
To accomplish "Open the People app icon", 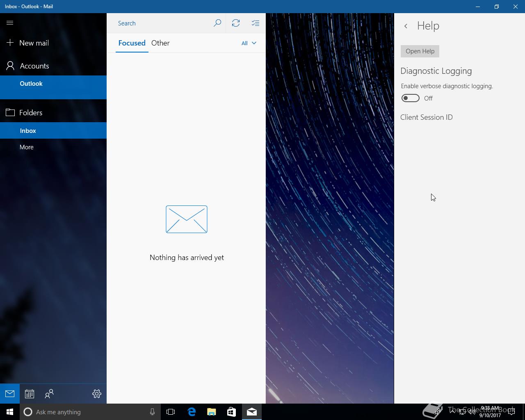I will point(49,394).
